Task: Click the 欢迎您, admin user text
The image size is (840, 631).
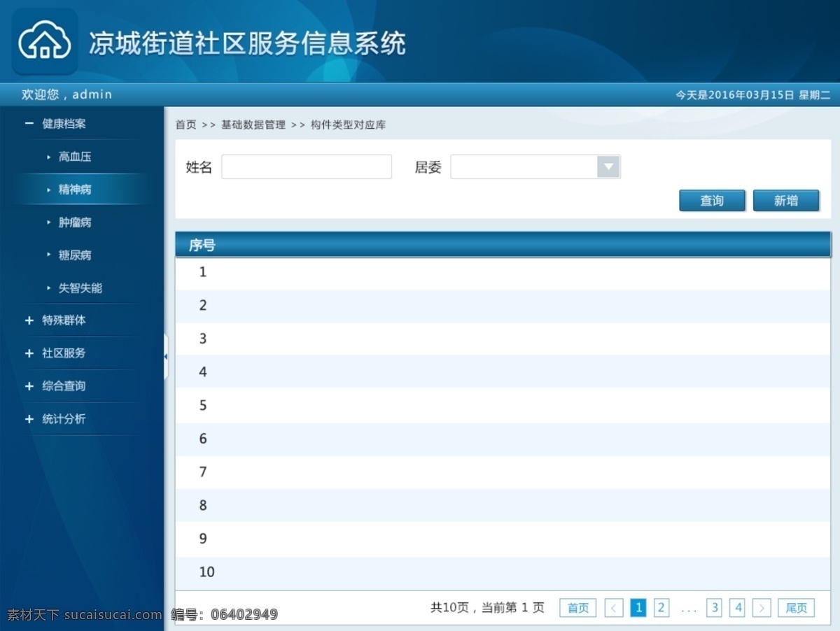Action: coord(67,94)
